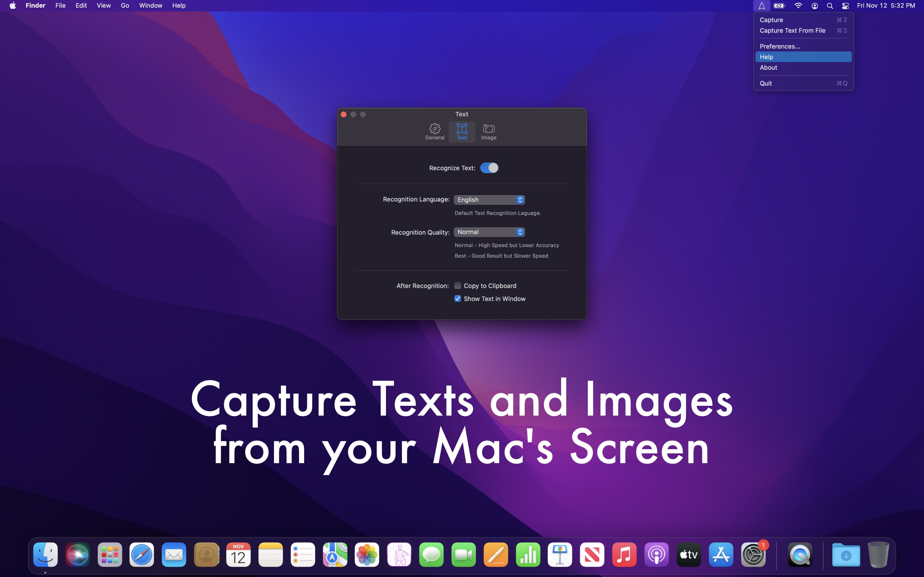Open the capture app in Dock

[x=800, y=555]
